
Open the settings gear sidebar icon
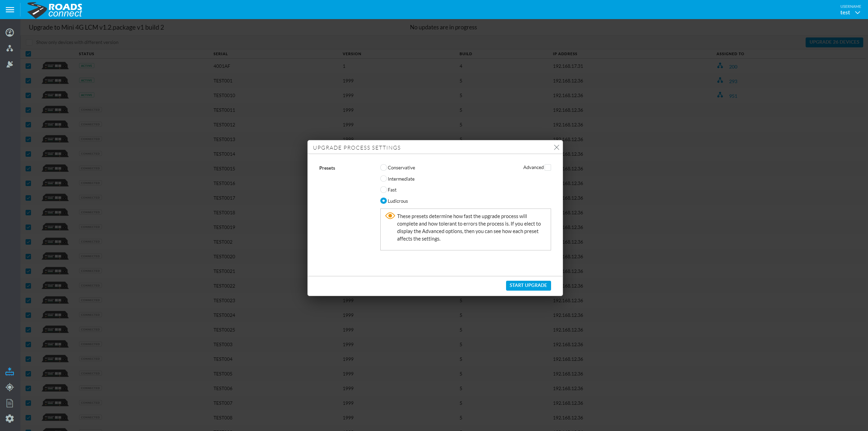[x=10, y=418]
